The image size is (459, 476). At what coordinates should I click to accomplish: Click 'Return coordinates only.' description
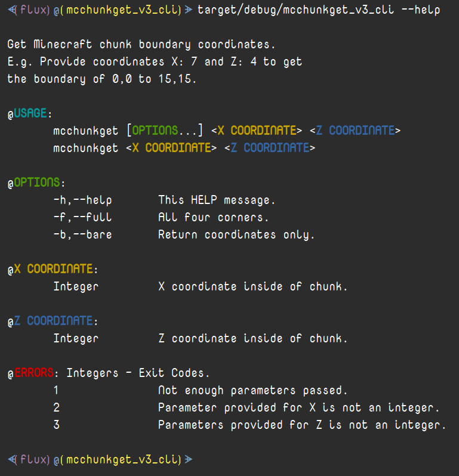pyautogui.click(x=236, y=234)
